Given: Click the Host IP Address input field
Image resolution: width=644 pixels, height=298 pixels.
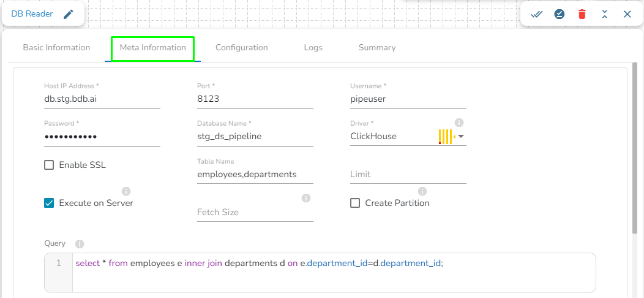Looking at the screenshot, I should click(x=102, y=98).
